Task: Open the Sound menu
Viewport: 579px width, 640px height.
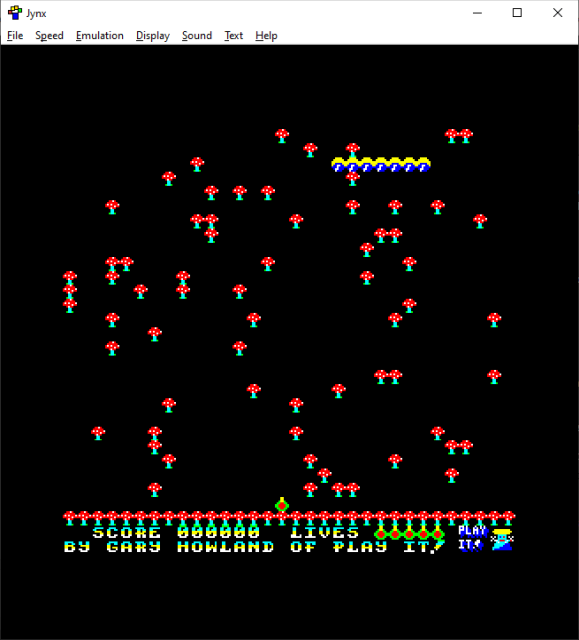Action: [197, 36]
